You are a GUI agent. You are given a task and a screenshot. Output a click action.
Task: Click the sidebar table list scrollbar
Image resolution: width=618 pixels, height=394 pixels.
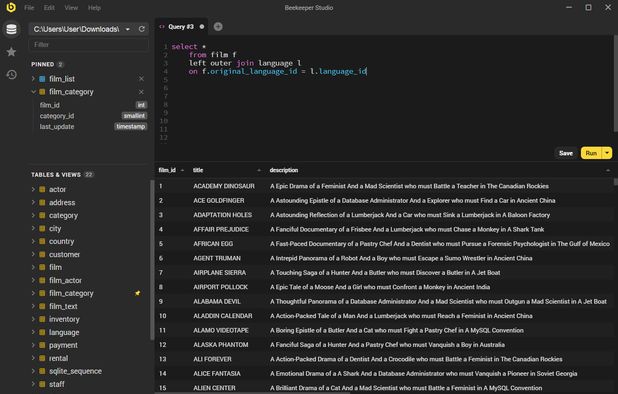click(152, 260)
